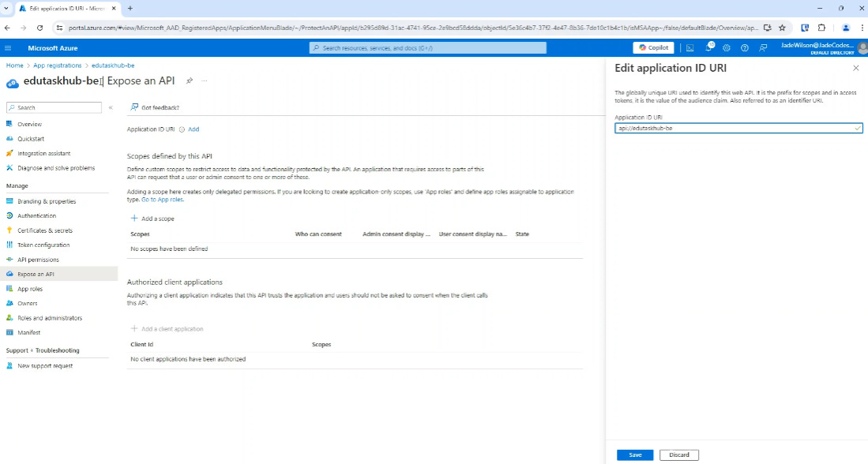Screen dimensions: 868x464
Task: Open the browser tab search dropdown
Action: click(x=6, y=9)
